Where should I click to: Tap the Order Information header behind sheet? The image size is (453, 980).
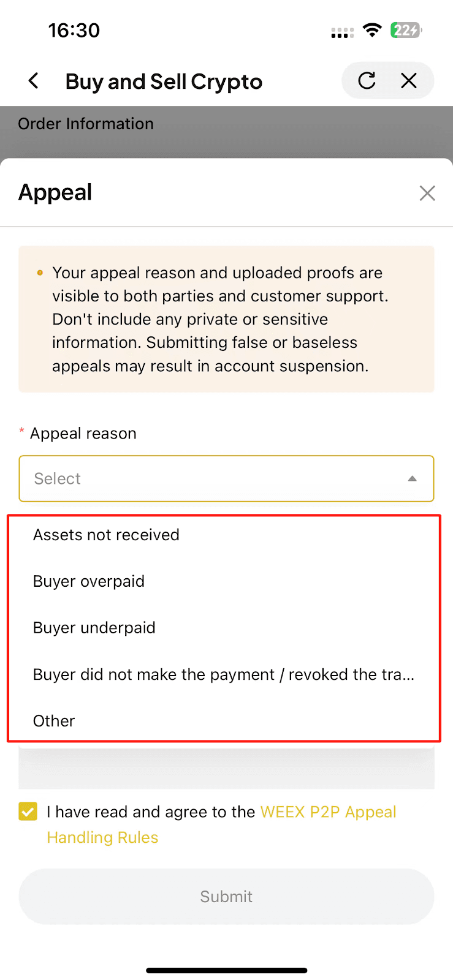point(86,124)
